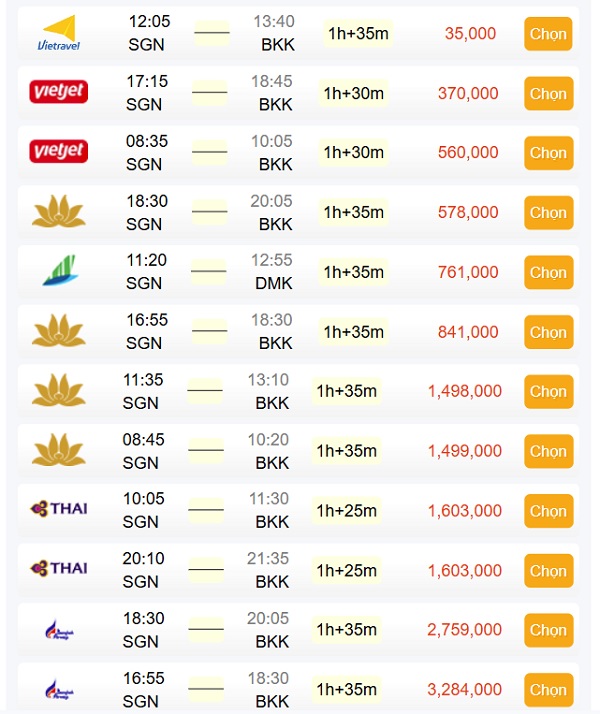Click the 1h+25m duration on 20:10 flight
This screenshot has height=714, width=600.
346,570
